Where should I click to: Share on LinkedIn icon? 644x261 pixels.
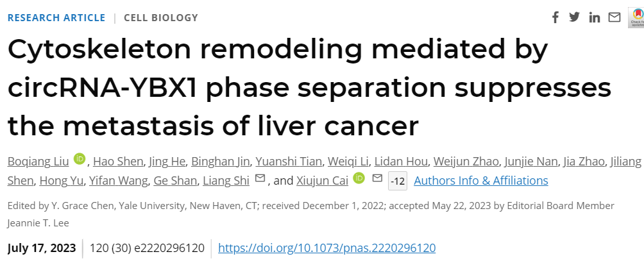[595, 18]
